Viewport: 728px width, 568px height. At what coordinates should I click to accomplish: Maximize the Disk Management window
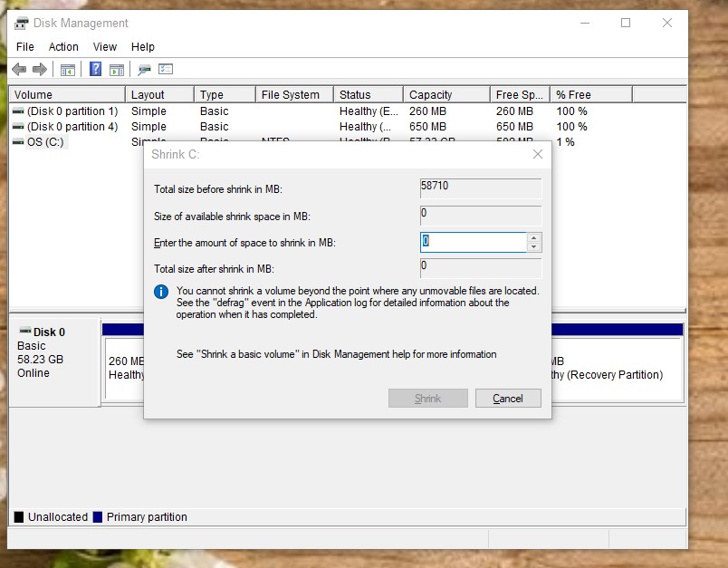tap(626, 23)
